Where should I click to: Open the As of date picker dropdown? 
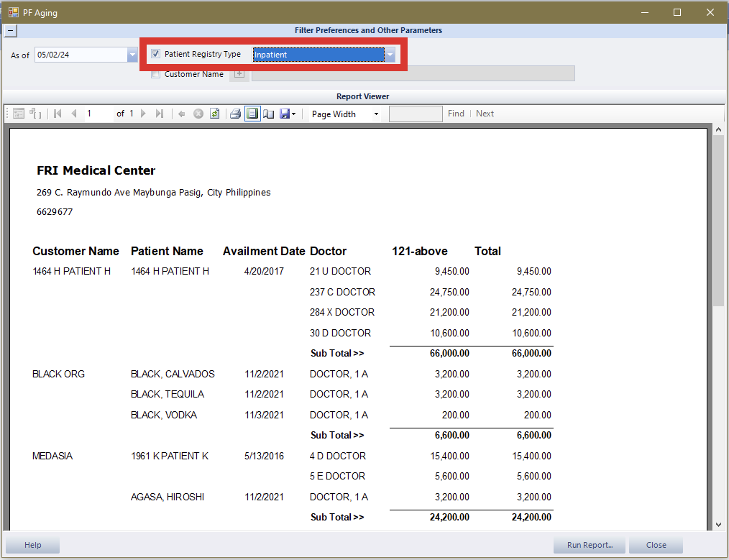pyautogui.click(x=132, y=55)
